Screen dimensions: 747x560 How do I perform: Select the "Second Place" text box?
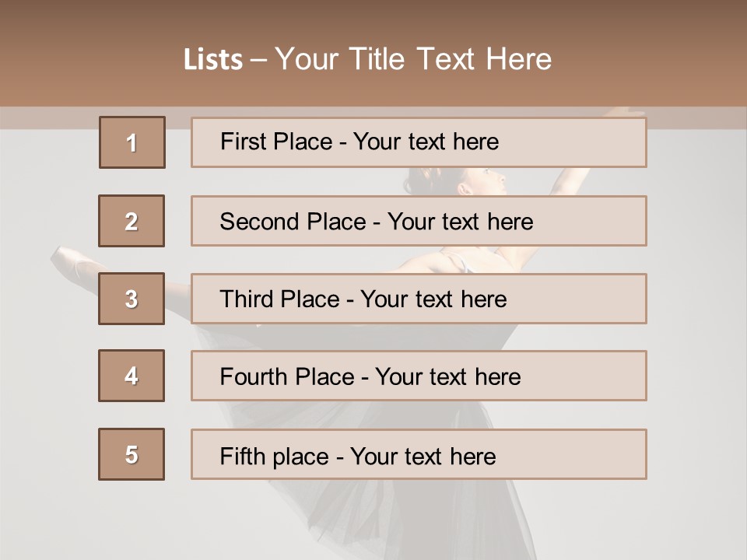click(419, 221)
